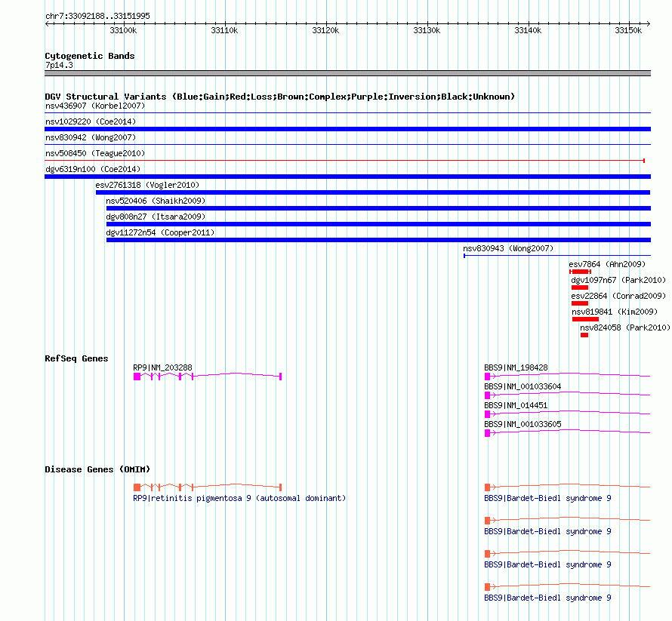Open the first BBS9 Bardet-Biedl syndrome 9 link
Viewport: 672px width, 621px height.
547,498
